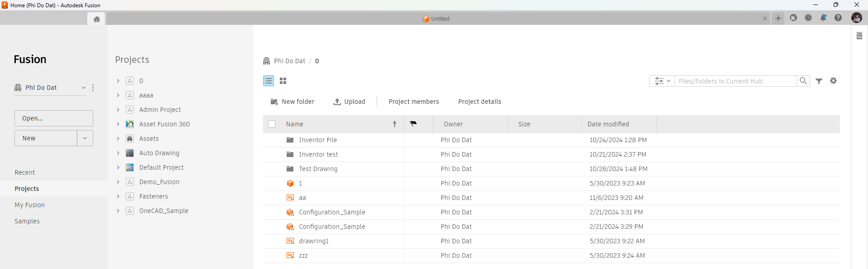
Task: Focus the Files/Folders in Current Hub search field
Action: click(736, 81)
